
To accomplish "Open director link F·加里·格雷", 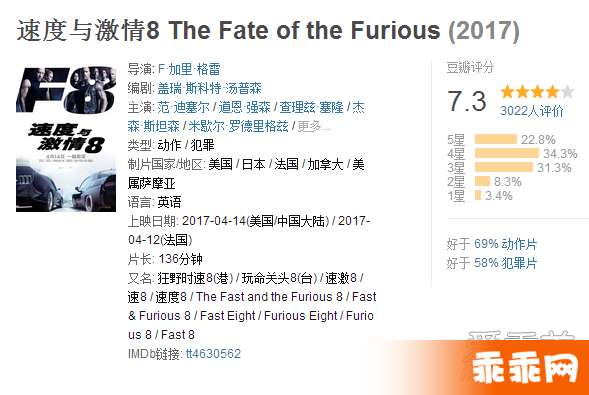I will [x=189, y=69].
